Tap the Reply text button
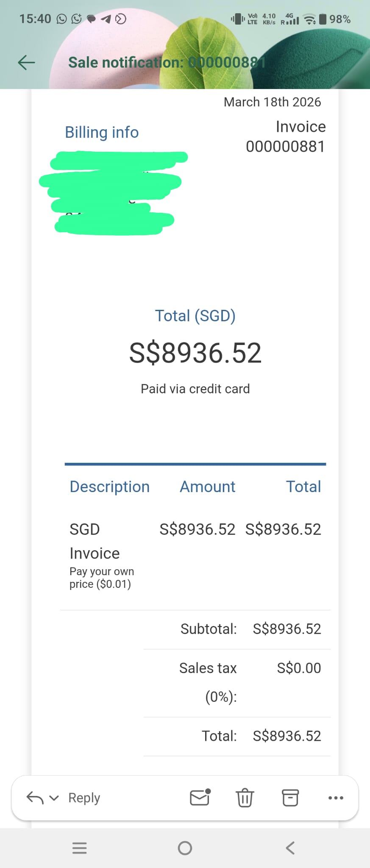The height and width of the screenshot is (868, 370). [84, 798]
